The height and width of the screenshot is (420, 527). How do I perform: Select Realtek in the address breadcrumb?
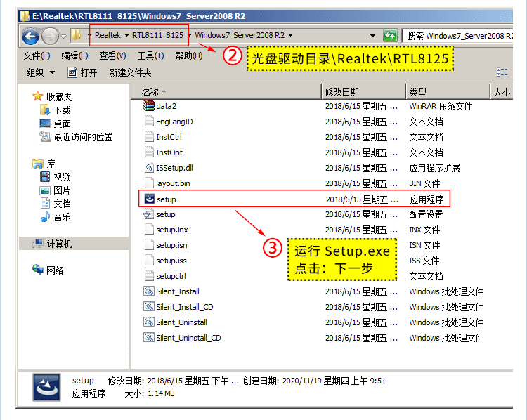click(x=108, y=35)
